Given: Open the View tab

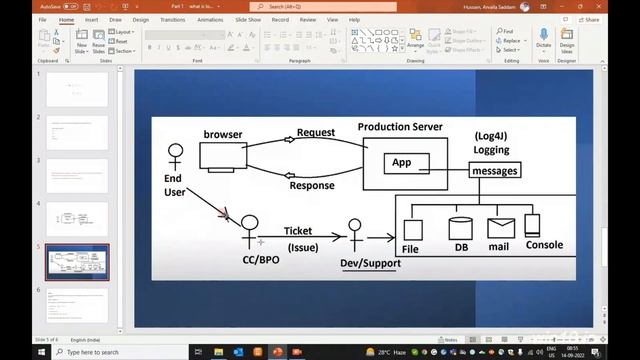Looking at the screenshot, I should (x=332, y=20).
